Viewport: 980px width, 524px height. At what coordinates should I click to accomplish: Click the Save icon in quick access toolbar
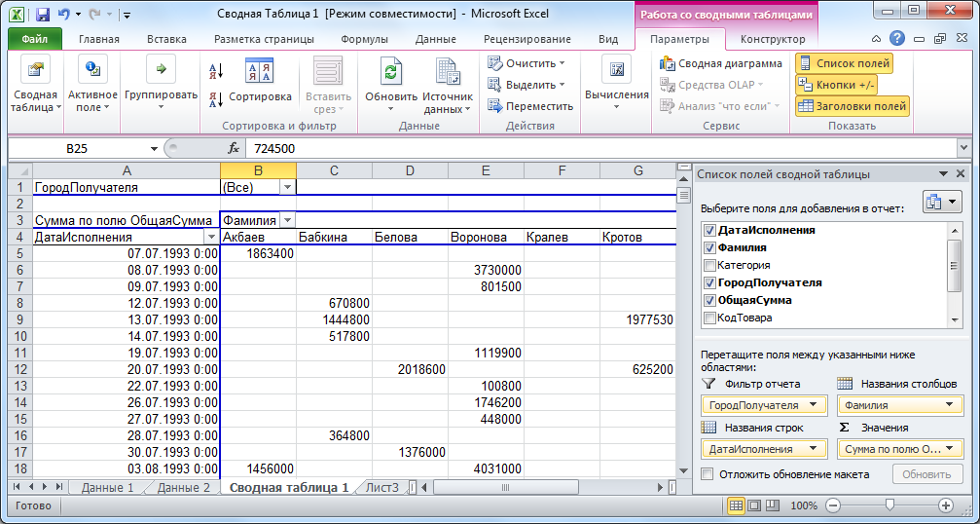click(43, 13)
